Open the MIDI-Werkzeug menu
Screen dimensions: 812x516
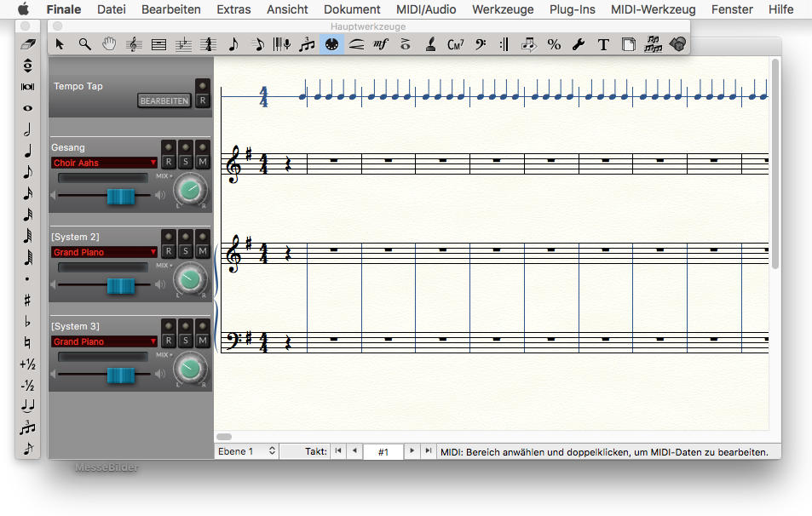pos(653,9)
